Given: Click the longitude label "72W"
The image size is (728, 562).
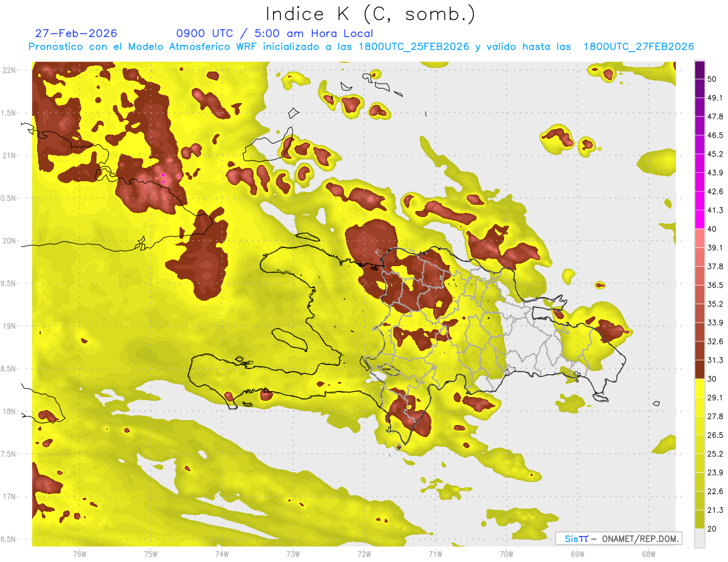Looking at the screenshot, I should pyautogui.click(x=364, y=554).
